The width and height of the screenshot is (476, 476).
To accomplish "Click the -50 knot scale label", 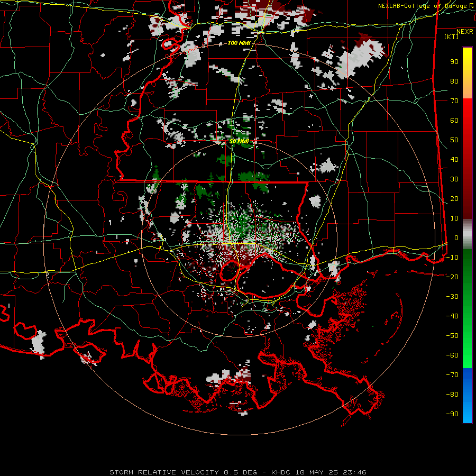I will pyautogui.click(x=452, y=336).
